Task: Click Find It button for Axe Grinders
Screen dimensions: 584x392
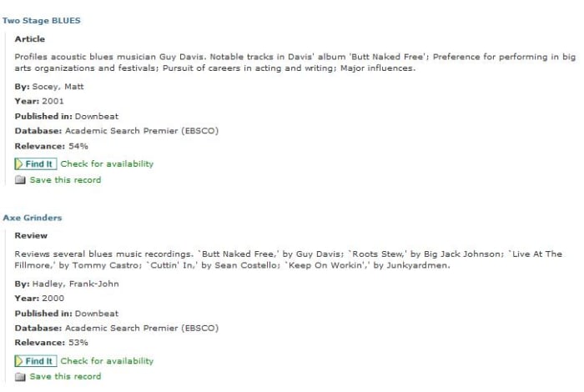Action: pos(36,361)
